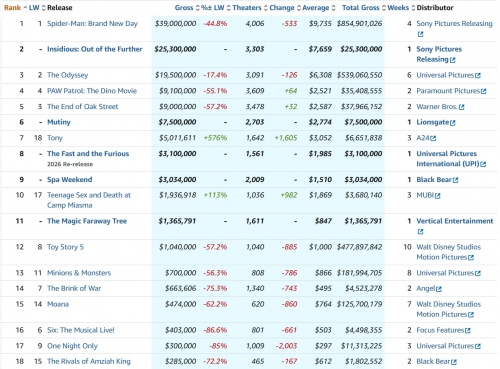The width and height of the screenshot is (500, 369).
Task: Sort by the Average column header
Action: click(x=319, y=8)
